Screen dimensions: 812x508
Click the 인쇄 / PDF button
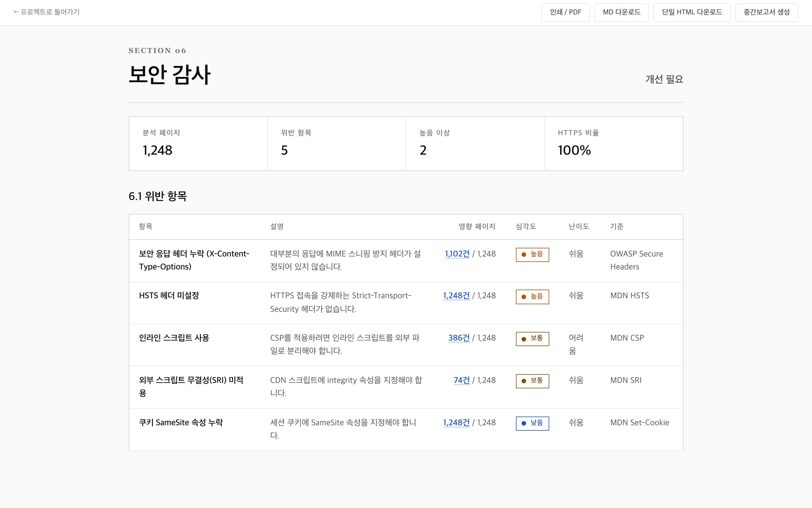click(565, 12)
